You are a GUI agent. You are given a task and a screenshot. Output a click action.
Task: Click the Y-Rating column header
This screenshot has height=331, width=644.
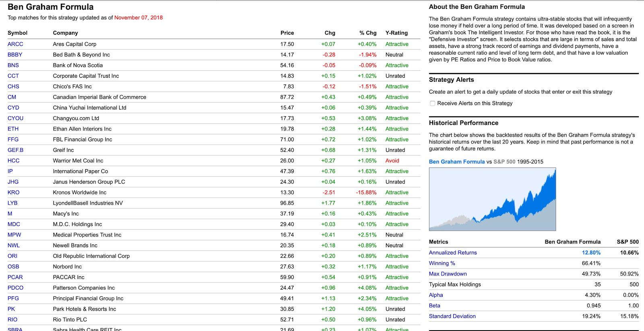(397, 33)
